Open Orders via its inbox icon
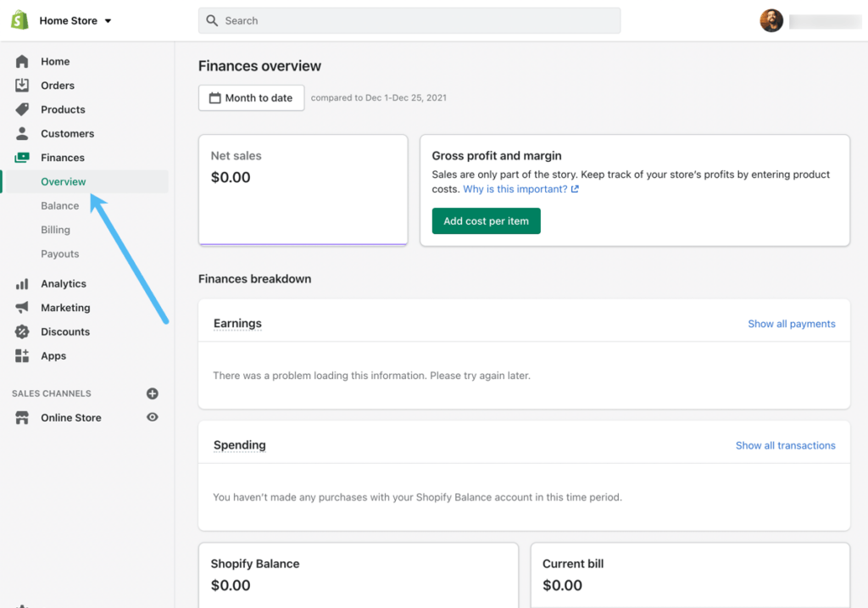The width and height of the screenshot is (868, 608). click(x=22, y=86)
